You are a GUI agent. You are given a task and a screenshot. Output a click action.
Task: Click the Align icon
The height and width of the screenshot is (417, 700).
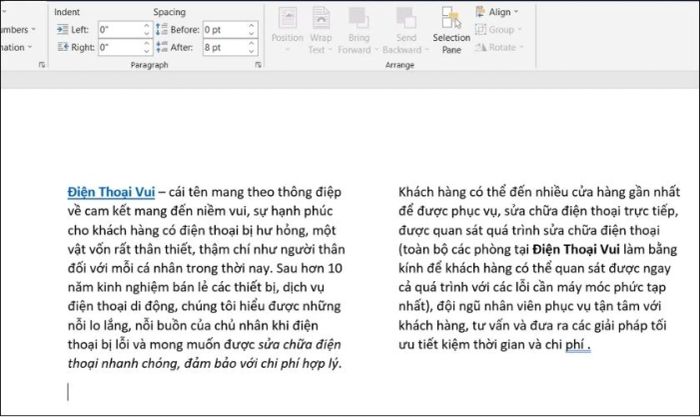[480, 12]
